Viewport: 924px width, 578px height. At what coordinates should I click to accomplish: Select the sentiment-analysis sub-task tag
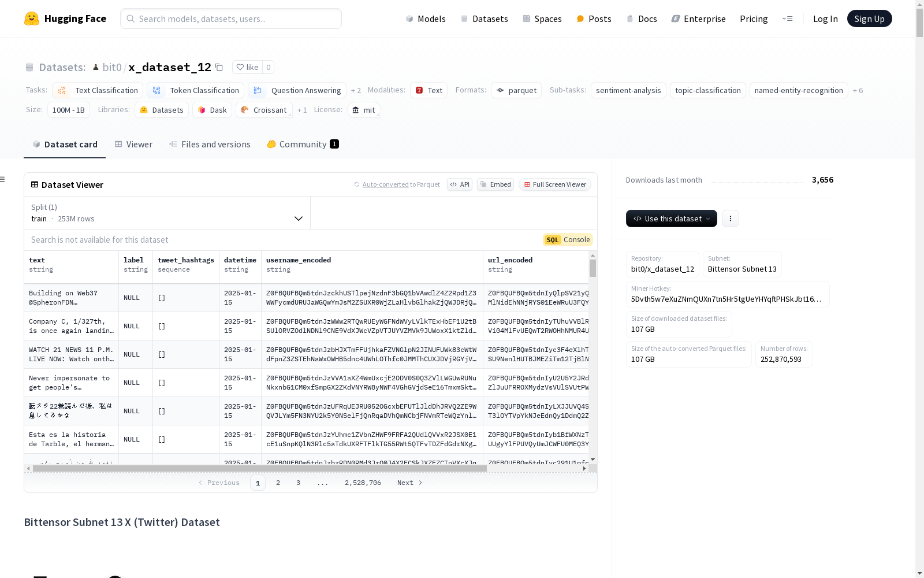(x=628, y=90)
